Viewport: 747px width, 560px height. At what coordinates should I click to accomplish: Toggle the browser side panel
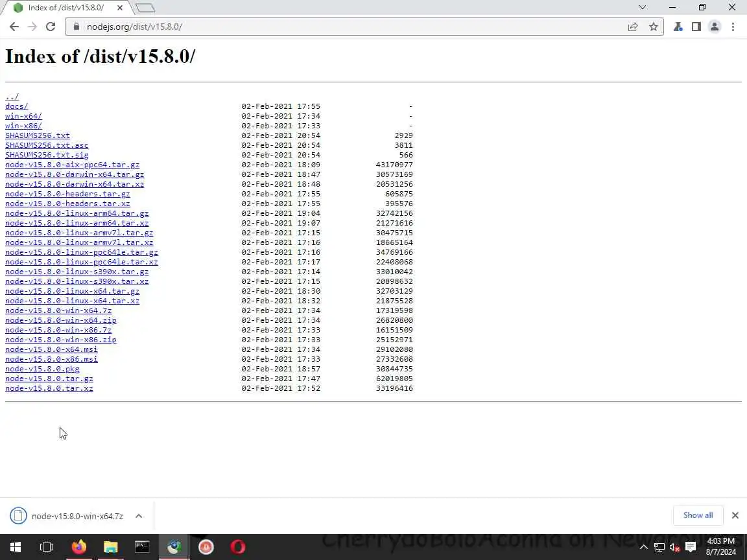click(x=696, y=27)
